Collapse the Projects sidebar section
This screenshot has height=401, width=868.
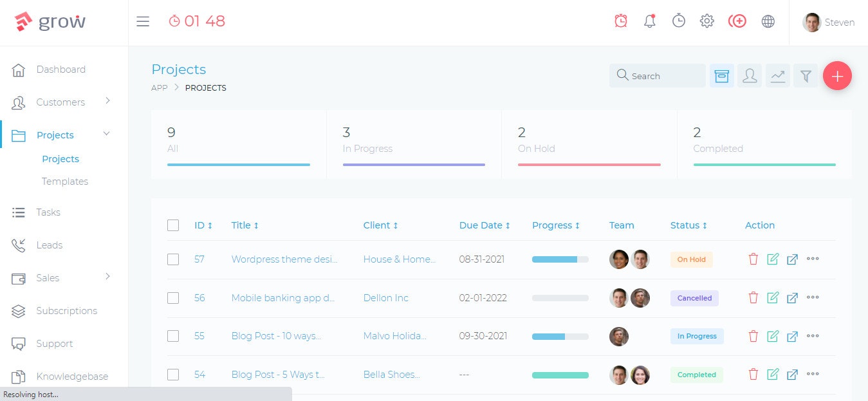[55, 135]
